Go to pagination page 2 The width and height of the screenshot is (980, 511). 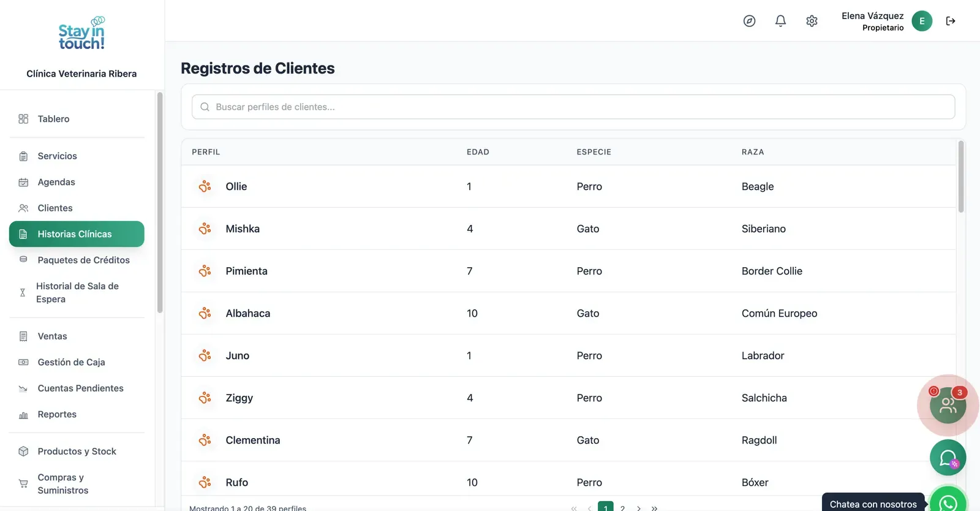[622, 508]
